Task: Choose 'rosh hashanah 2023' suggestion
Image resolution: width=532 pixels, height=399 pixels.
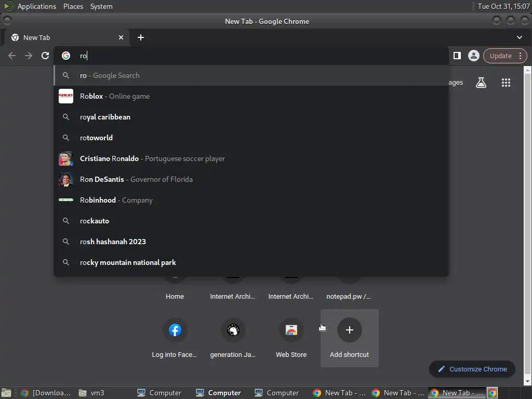Action: tap(251, 241)
